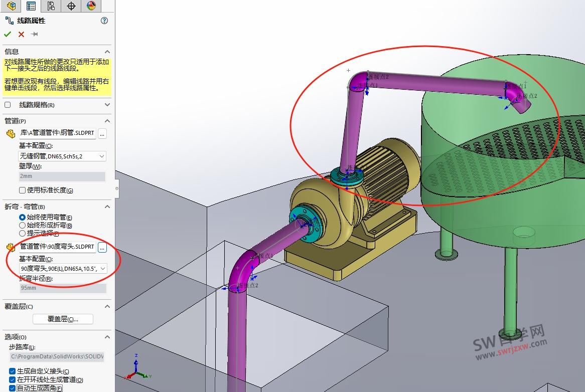Select the DimXpert crosshair tab icon
The image size is (585, 392).
(x=71, y=6)
